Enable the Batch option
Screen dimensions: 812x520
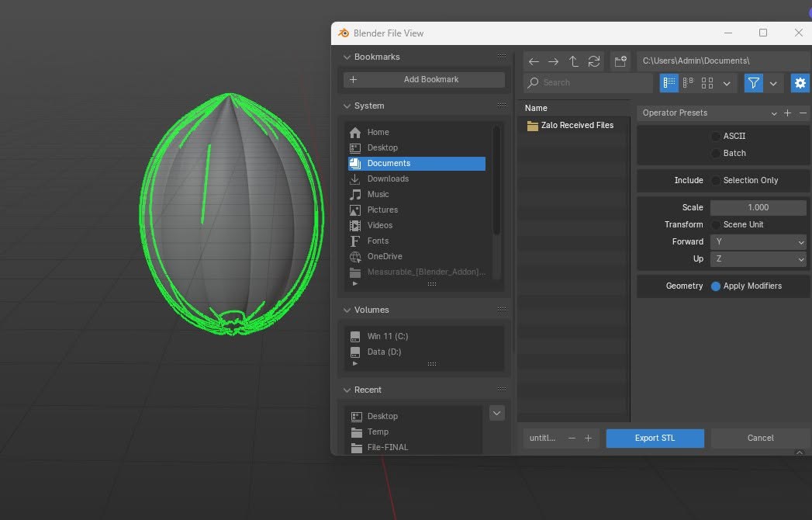(x=716, y=154)
